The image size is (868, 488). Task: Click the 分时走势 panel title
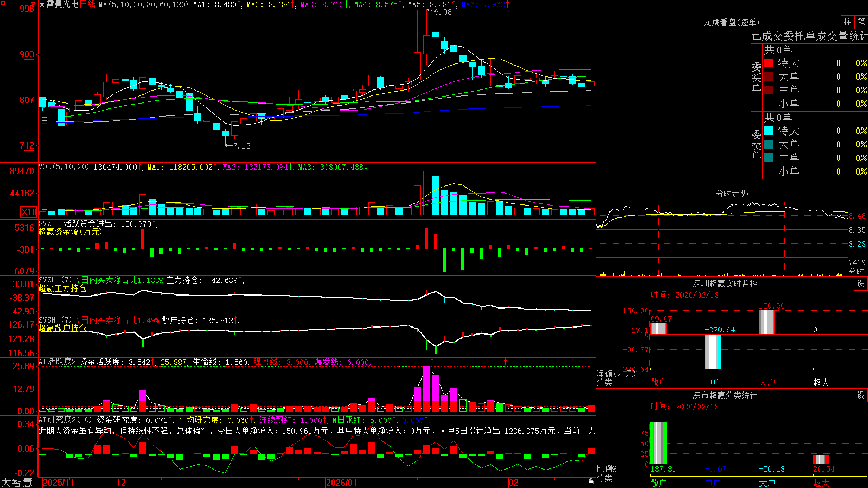coord(732,194)
